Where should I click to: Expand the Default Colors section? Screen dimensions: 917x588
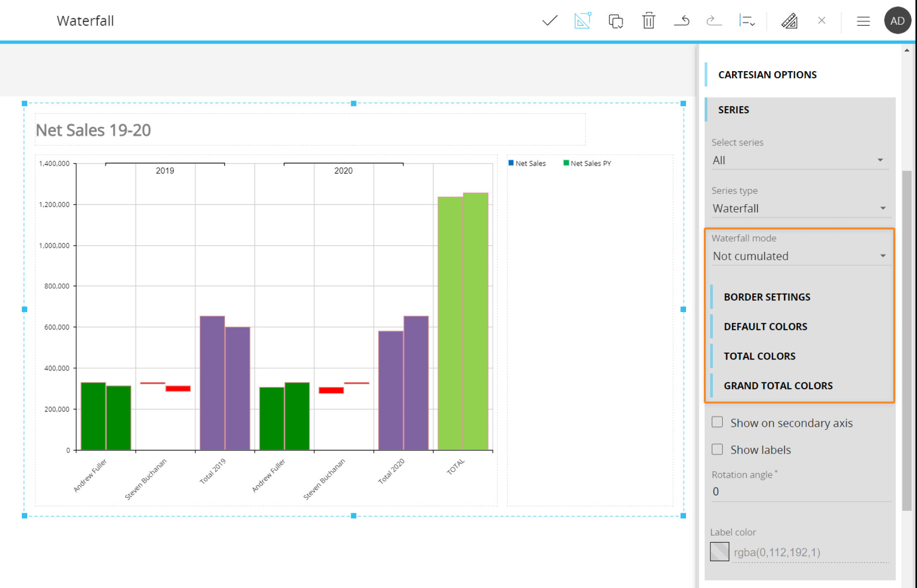765,327
